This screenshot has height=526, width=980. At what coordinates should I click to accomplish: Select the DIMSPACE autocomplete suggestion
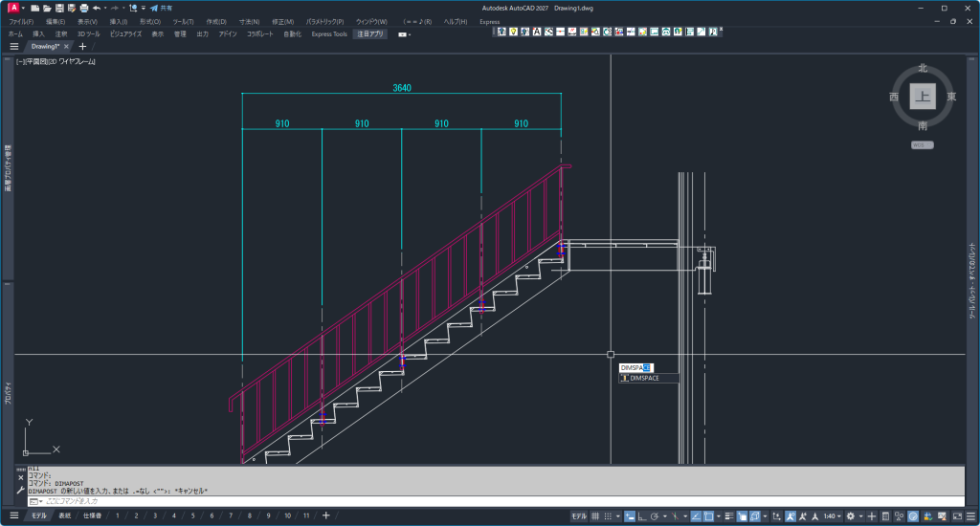tap(649, 378)
